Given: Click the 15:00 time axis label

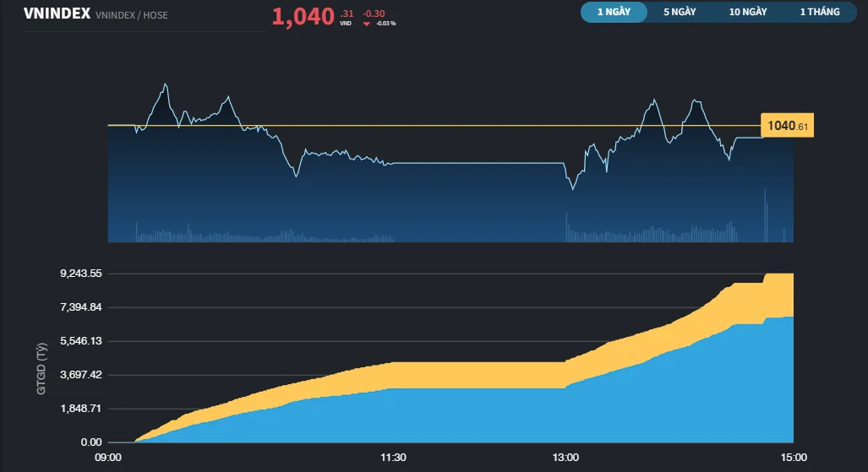Looking at the screenshot, I should click(x=794, y=458).
